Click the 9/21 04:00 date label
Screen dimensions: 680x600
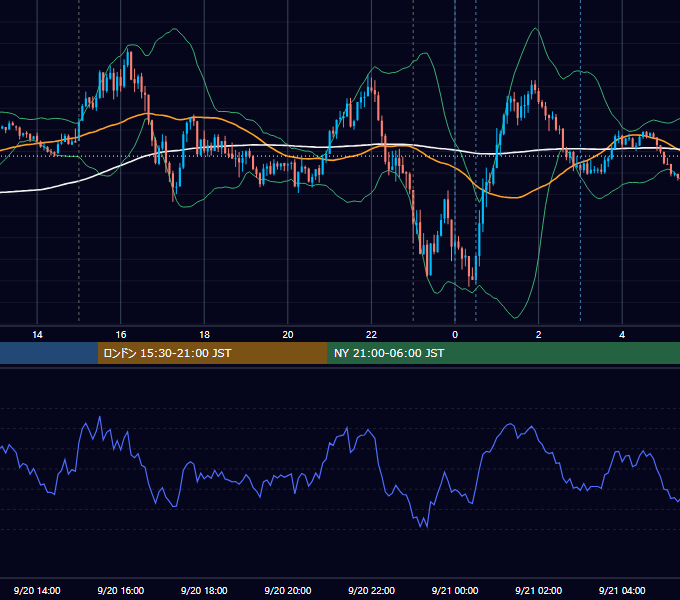[622, 590]
